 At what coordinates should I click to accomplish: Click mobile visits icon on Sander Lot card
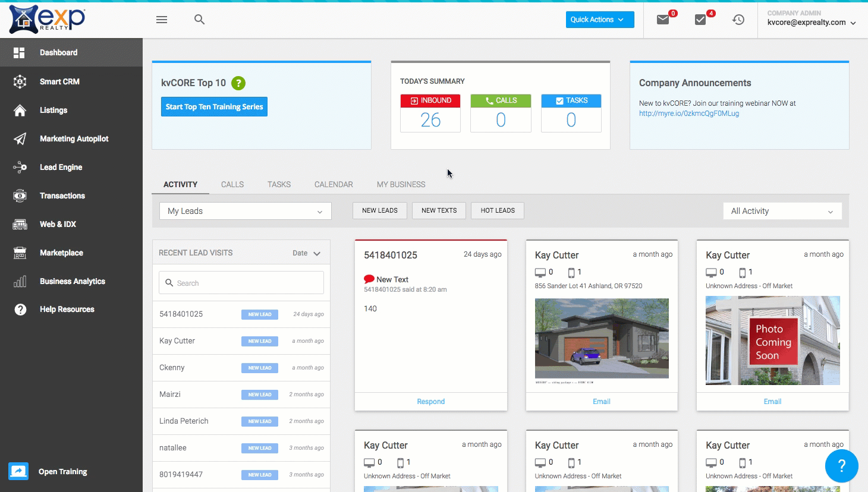pos(571,272)
